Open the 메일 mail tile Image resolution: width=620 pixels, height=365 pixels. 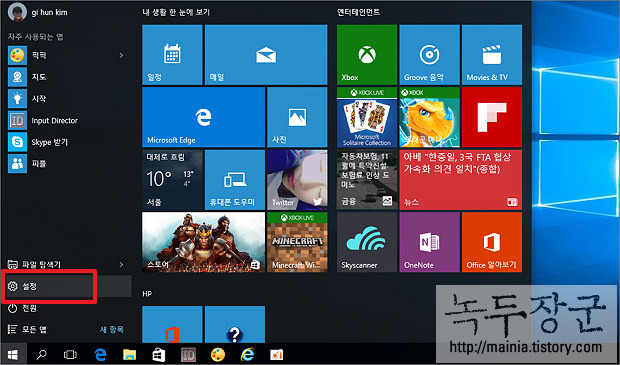click(266, 55)
